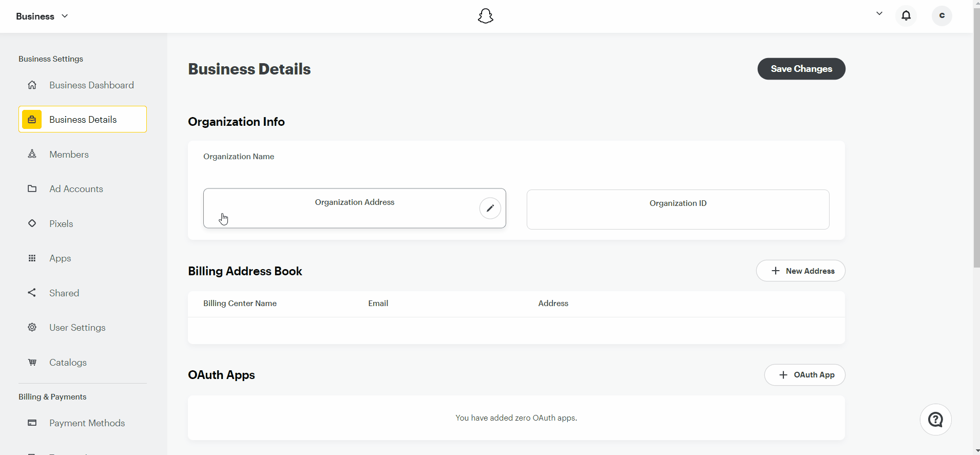The width and height of the screenshot is (980, 455).
Task: Open the notifications bell
Action: click(906, 15)
